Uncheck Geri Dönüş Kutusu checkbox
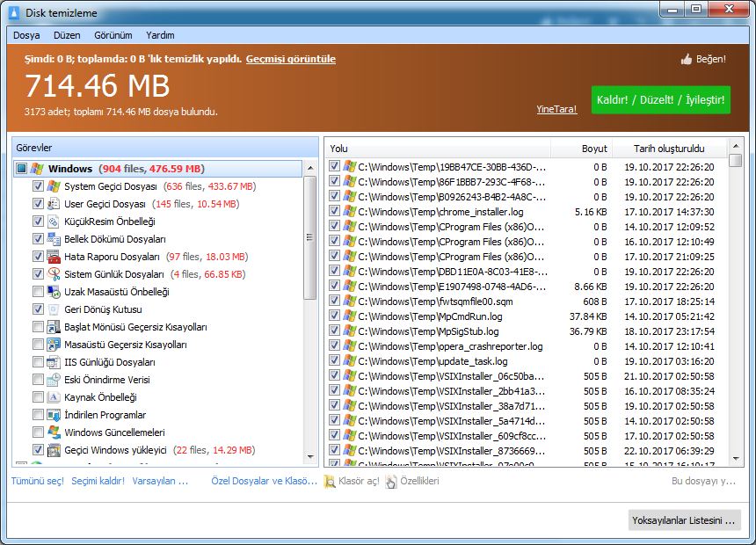Image resolution: width=756 pixels, height=545 pixels. (38, 309)
